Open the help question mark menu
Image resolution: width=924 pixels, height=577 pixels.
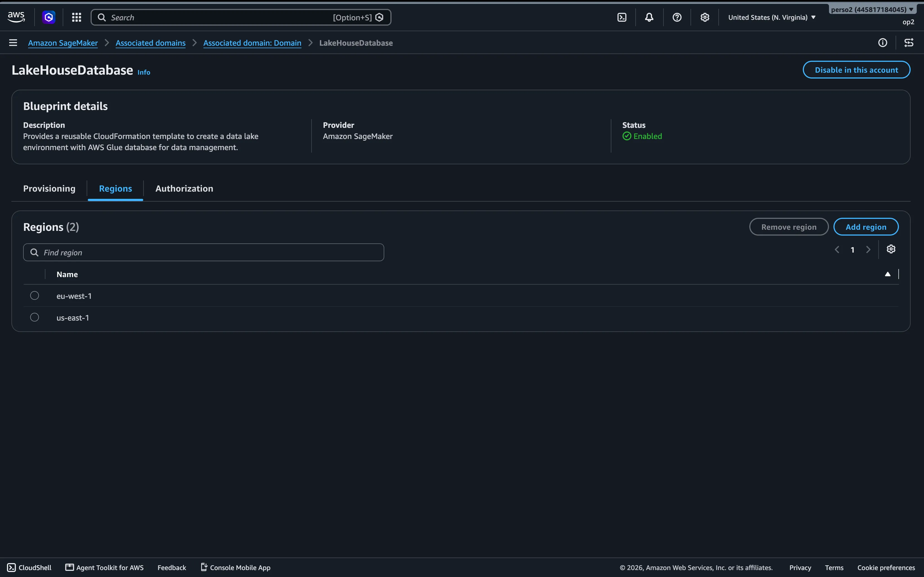[x=677, y=17]
